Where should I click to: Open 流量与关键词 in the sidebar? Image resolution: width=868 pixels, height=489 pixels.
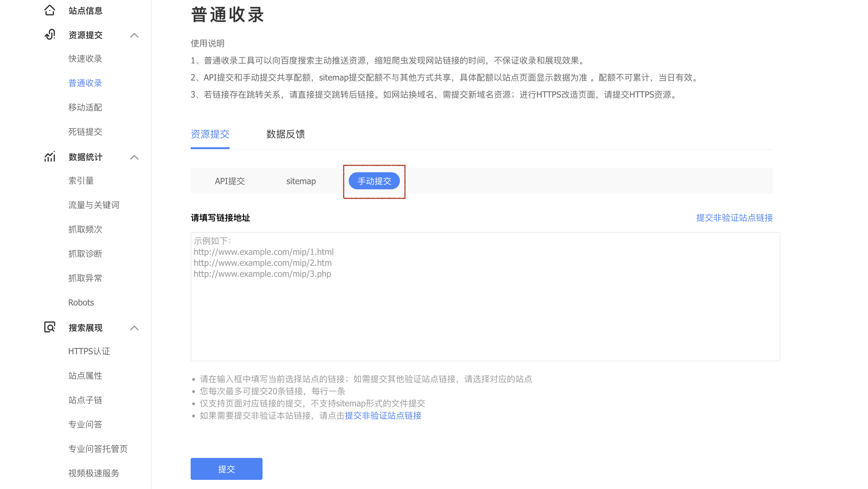94,205
